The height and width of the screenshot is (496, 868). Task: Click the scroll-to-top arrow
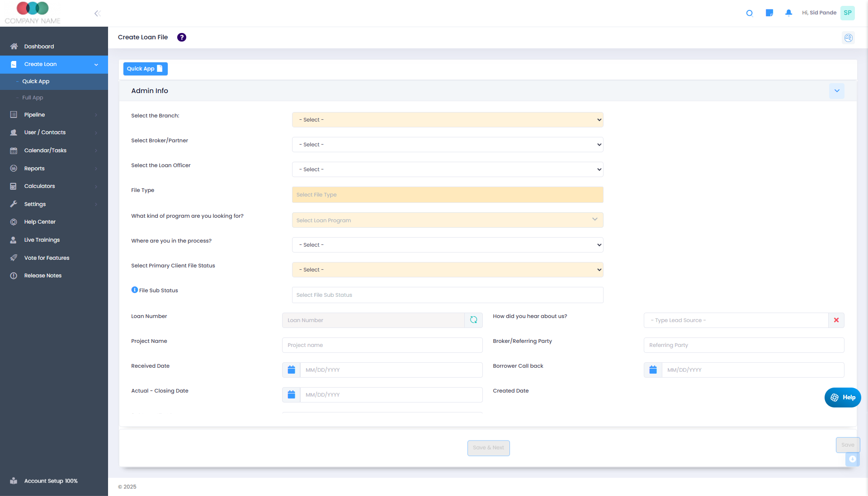click(x=853, y=459)
